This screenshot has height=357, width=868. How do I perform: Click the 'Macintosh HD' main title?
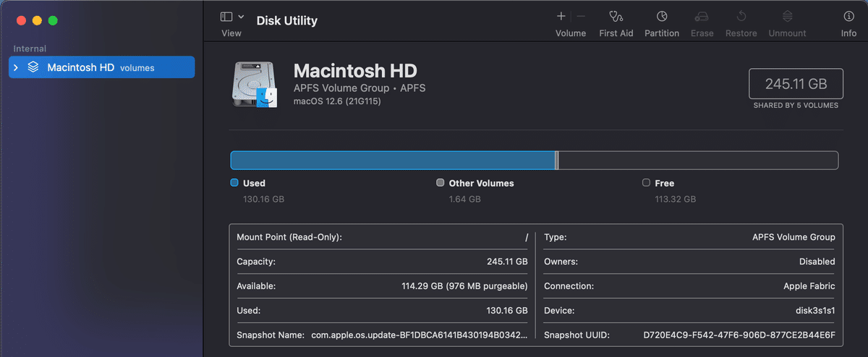coord(355,71)
